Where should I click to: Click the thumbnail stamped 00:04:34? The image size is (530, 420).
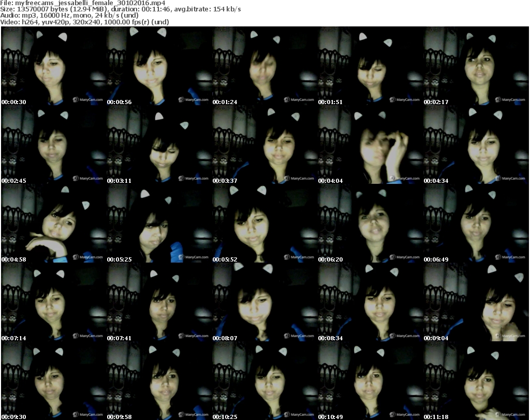pos(476,144)
